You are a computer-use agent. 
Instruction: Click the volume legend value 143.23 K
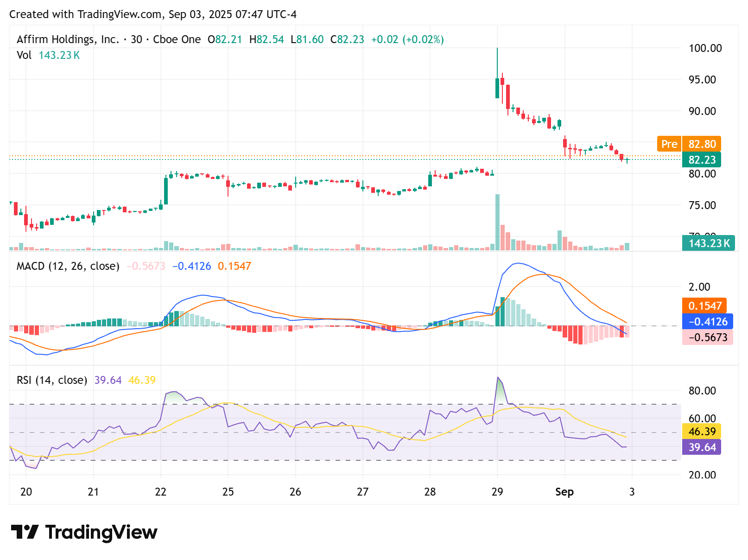(59, 55)
